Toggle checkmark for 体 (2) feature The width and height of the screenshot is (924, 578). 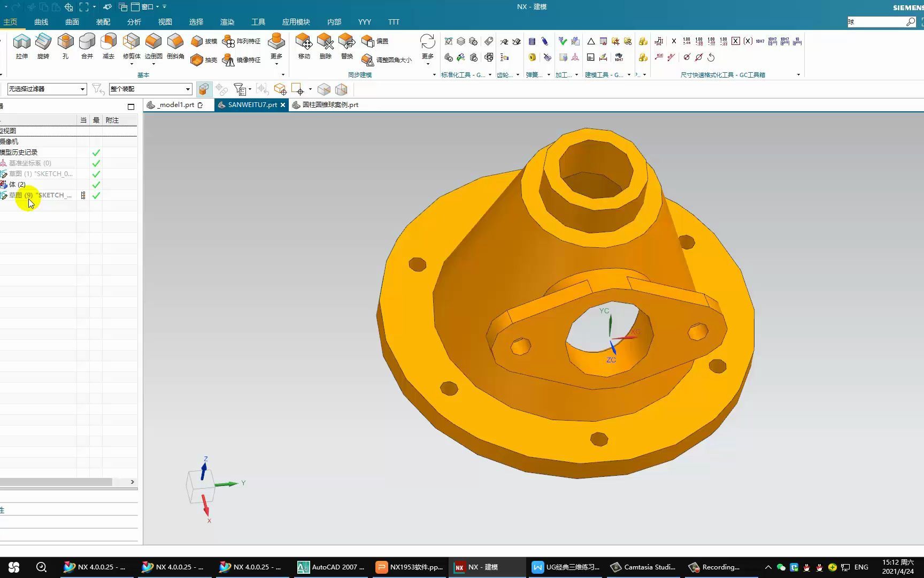[96, 185]
